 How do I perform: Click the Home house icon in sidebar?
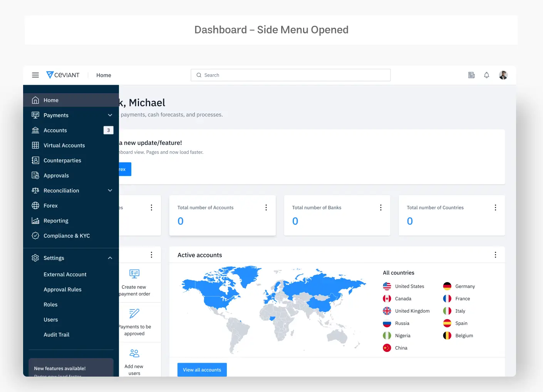[35, 100]
